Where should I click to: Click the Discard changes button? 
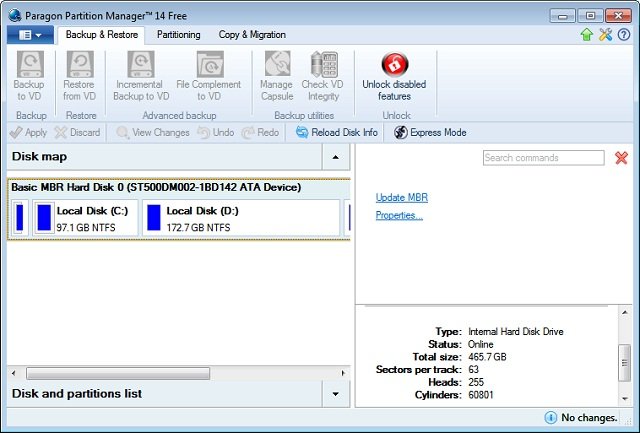coord(77,133)
